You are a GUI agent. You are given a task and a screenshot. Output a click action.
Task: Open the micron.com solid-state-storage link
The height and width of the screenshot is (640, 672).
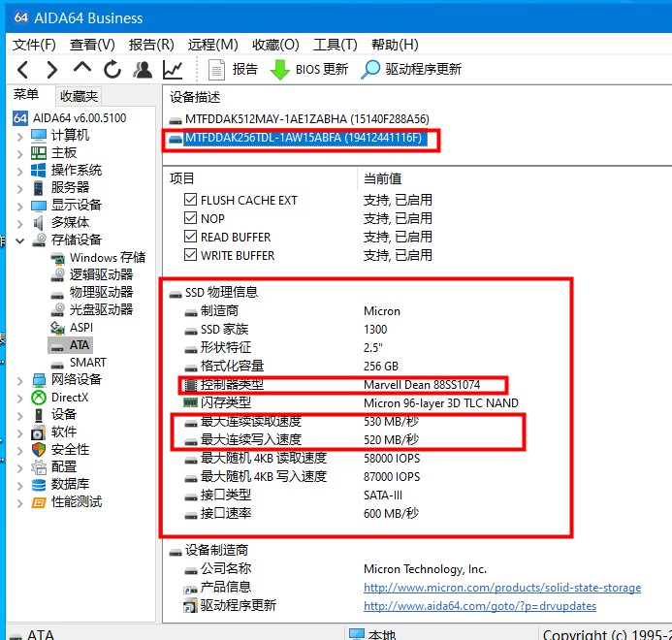tap(502, 588)
